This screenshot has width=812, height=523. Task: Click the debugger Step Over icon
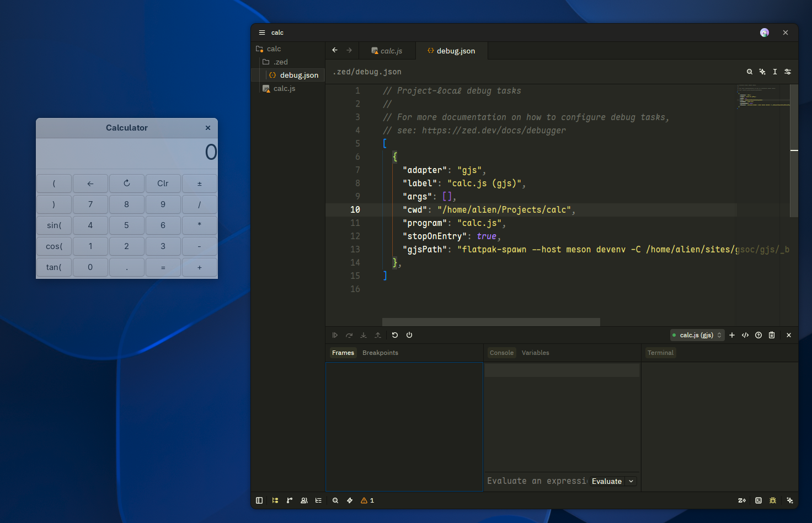tap(349, 335)
